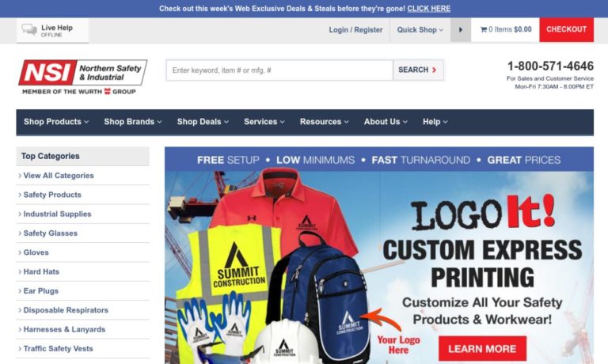The image size is (608, 364).
Task: Follow the CLICK HERE deals link
Action: [x=428, y=9]
